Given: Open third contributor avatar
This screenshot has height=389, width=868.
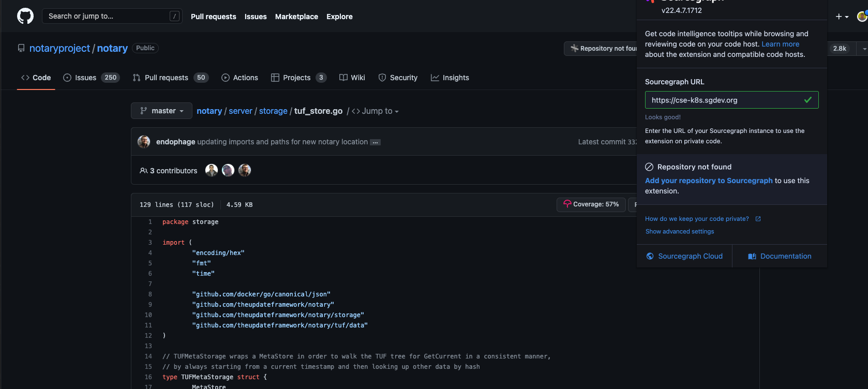Looking at the screenshot, I should click(245, 170).
